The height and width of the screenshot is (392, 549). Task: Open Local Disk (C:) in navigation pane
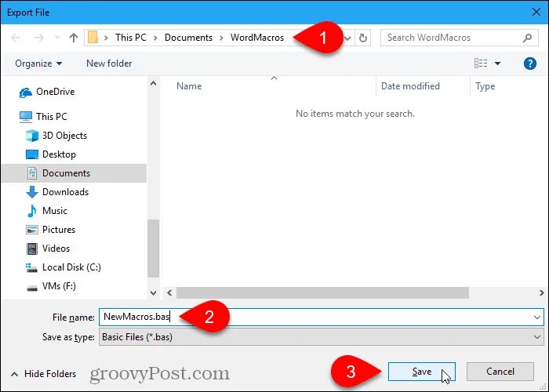64,267
